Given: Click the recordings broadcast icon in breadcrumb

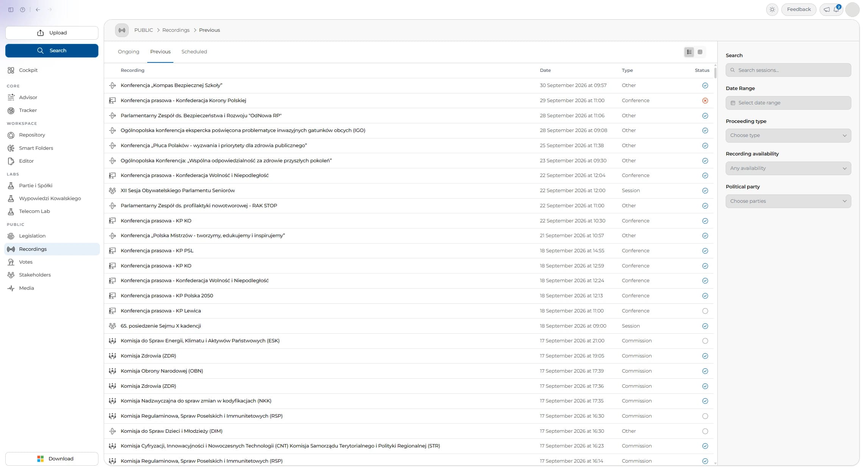Looking at the screenshot, I should (x=122, y=30).
